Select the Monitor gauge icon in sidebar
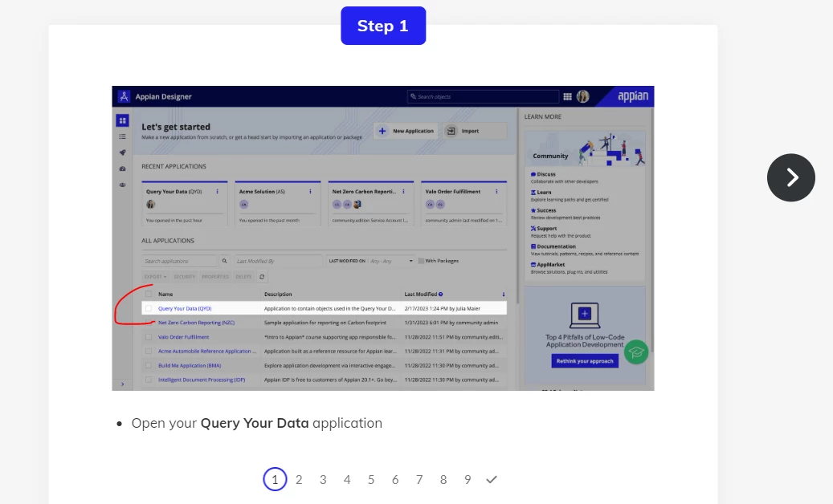This screenshot has width=833, height=504. point(122,169)
